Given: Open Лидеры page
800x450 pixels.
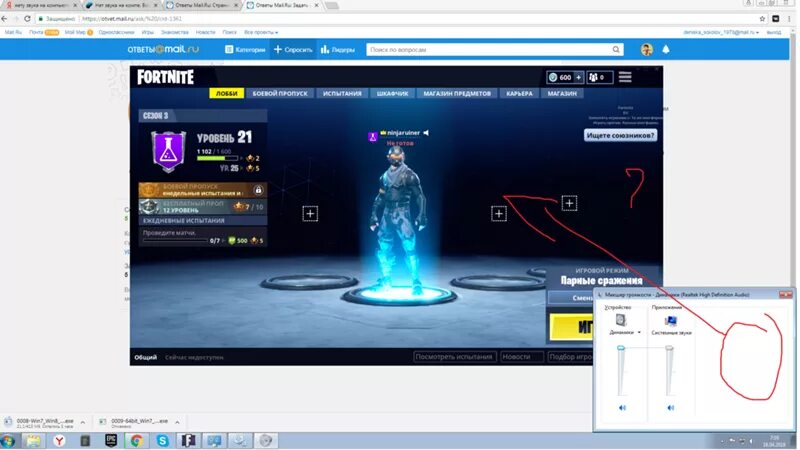Looking at the screenshot, I should tap(338, 49).
